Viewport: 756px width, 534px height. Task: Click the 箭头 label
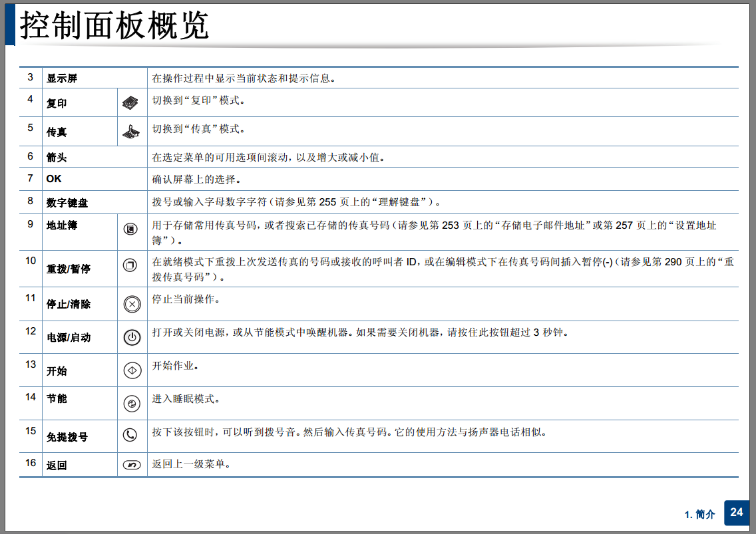[57, 157]
